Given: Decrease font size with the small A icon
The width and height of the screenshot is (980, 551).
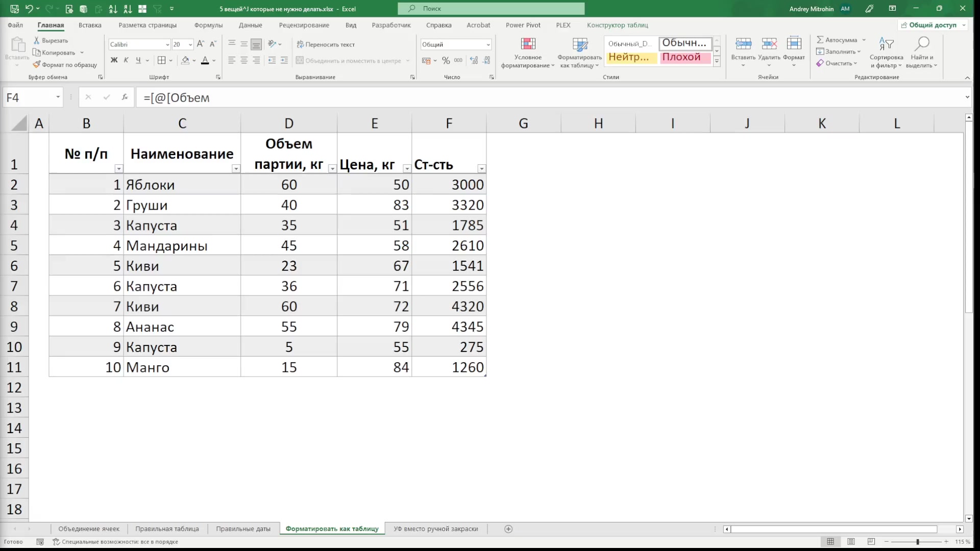Looking at the screenshot, I should (x=213, y=44).
